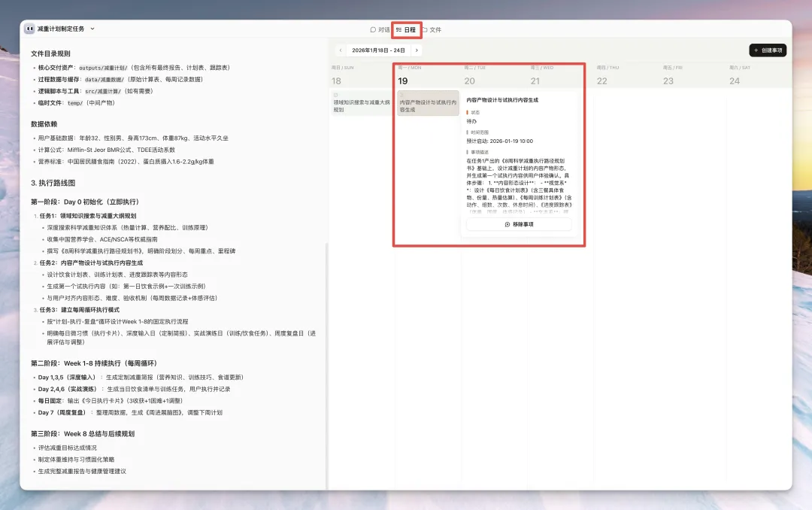Select Saturday 24 date header
The height and width of the screenshot is (510, 812).
[735, 80]
